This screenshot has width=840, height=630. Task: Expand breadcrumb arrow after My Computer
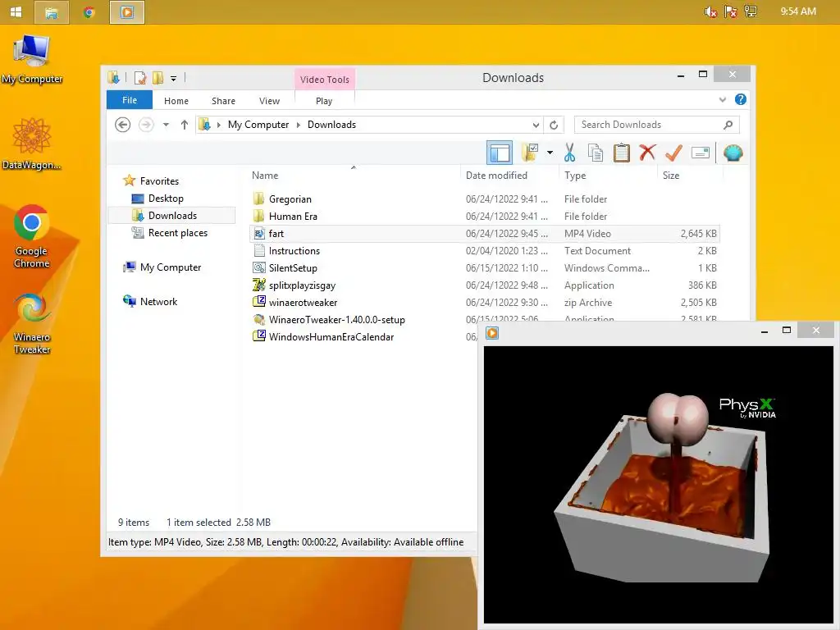(x=299, y=125)
